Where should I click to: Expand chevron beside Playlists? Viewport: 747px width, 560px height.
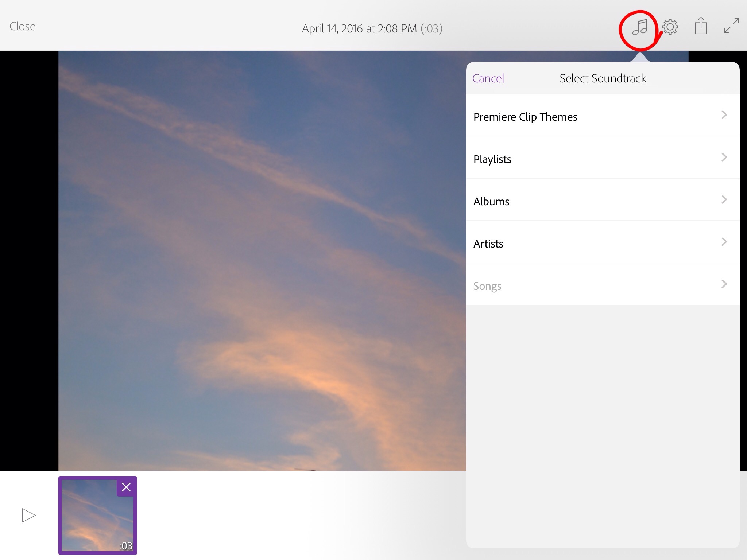724,157
